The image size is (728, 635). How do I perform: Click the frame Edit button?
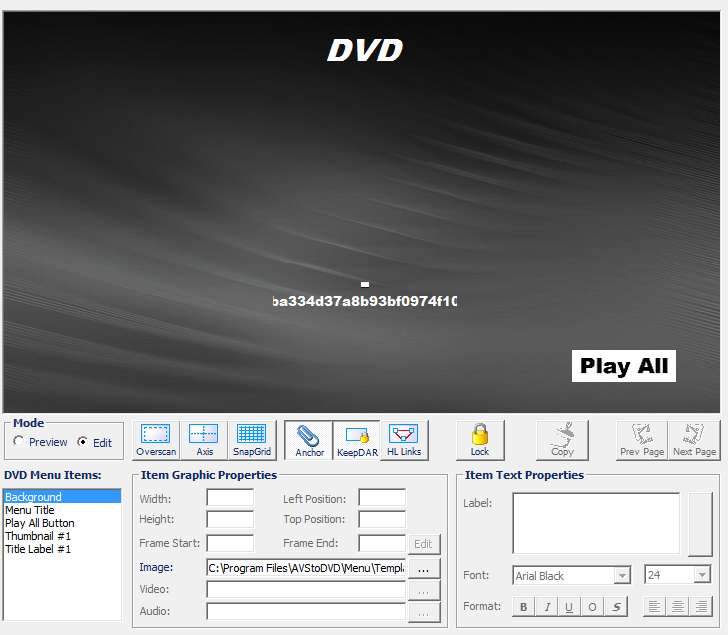point(423,544)
